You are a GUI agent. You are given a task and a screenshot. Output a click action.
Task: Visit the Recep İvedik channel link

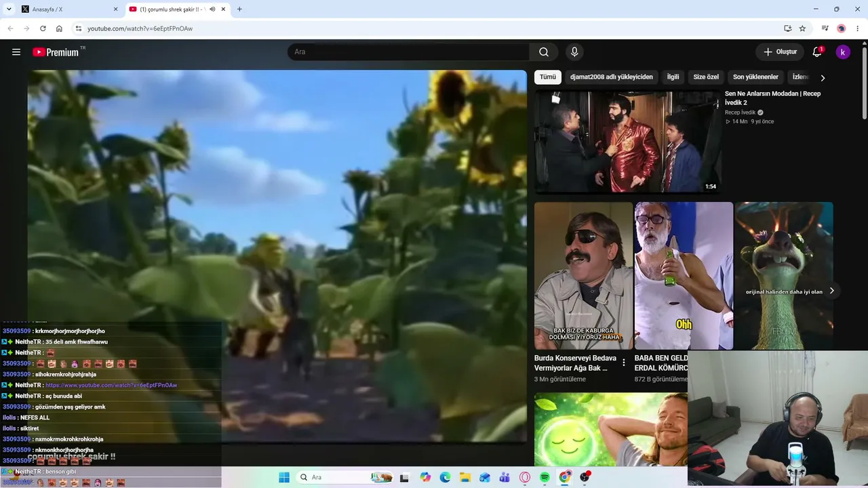(x=740, y=113)
